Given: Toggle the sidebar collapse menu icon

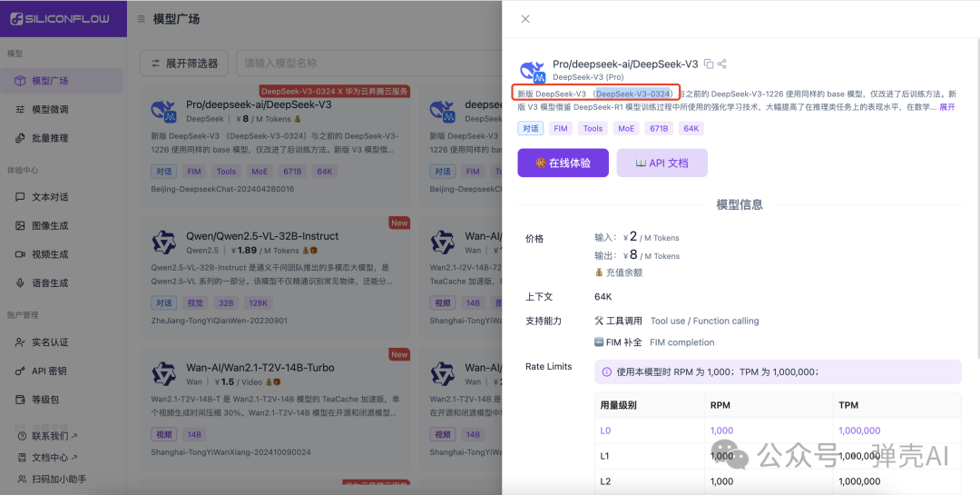Looking at the screenshot, I should 142,19.
